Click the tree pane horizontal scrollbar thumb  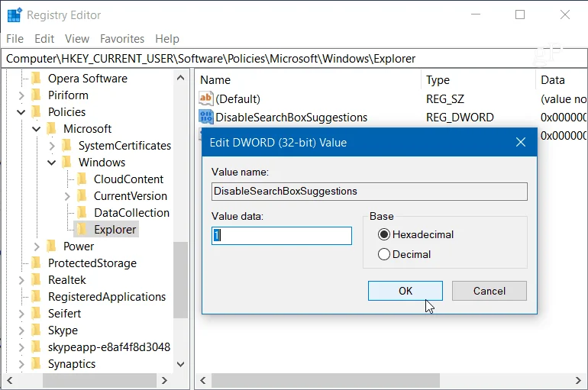(x=99, y=381)
